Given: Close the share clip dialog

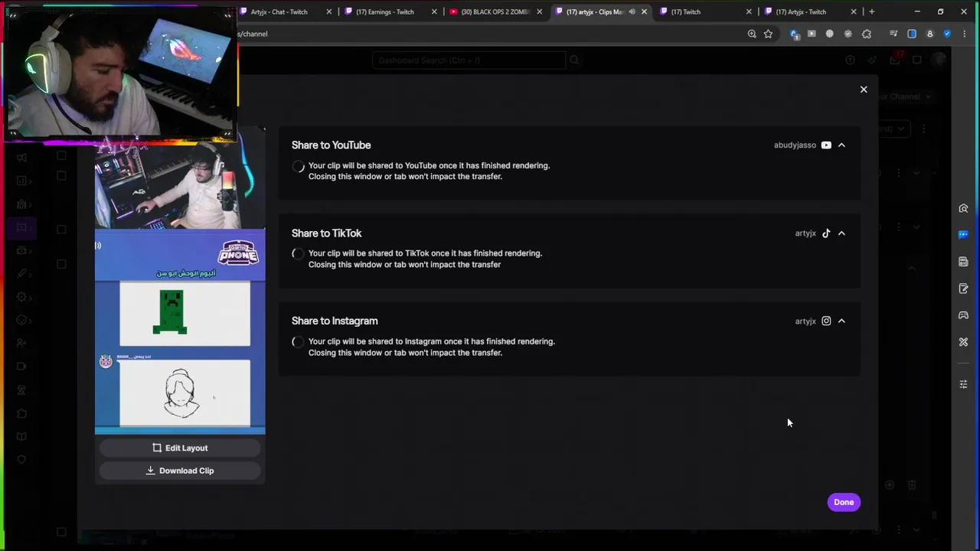Looking at the screenshot, I should [864, 90].
